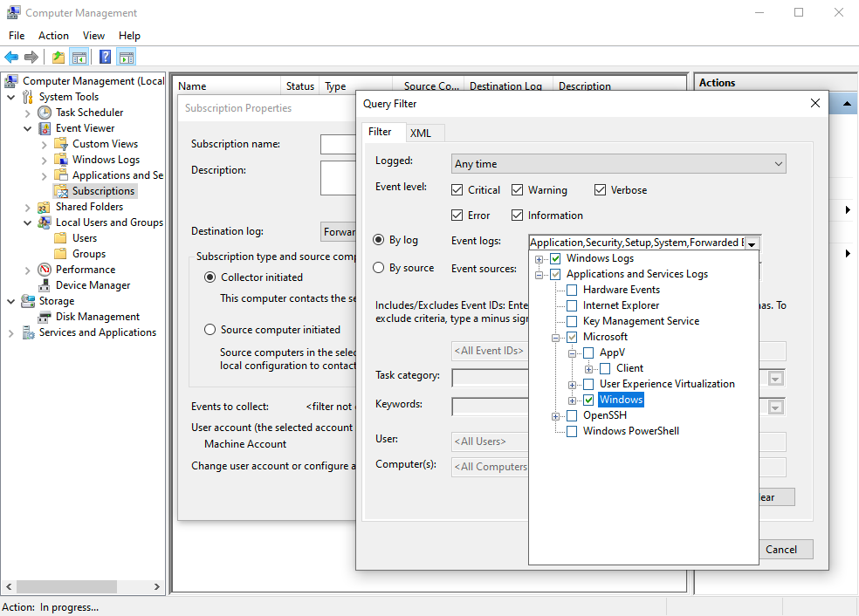Open the Logged time dropdown
Viewport: 859px width, 616px height.
coord(619,164)
